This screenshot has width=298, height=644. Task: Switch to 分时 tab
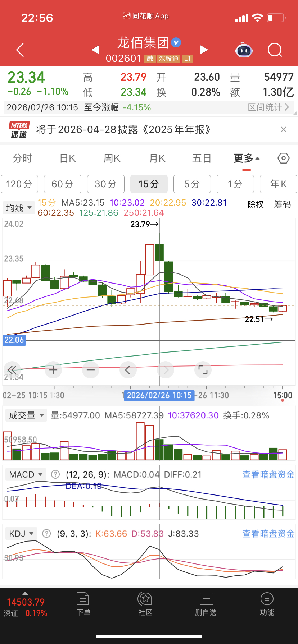click(22, 158)
